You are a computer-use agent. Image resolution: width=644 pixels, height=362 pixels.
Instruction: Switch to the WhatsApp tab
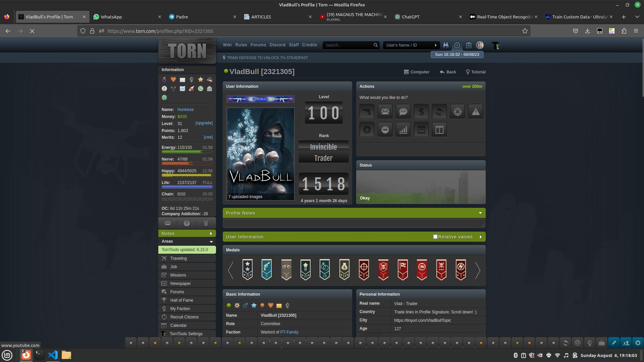(127, 17)
